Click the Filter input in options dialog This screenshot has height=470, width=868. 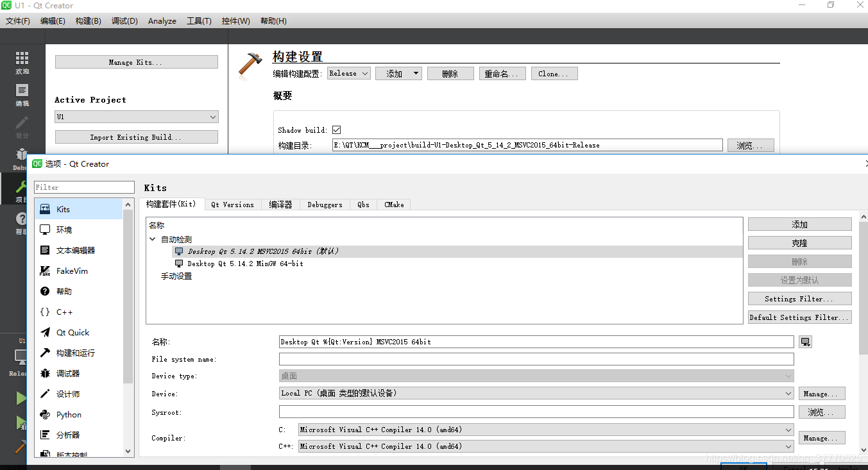[84, 187]
